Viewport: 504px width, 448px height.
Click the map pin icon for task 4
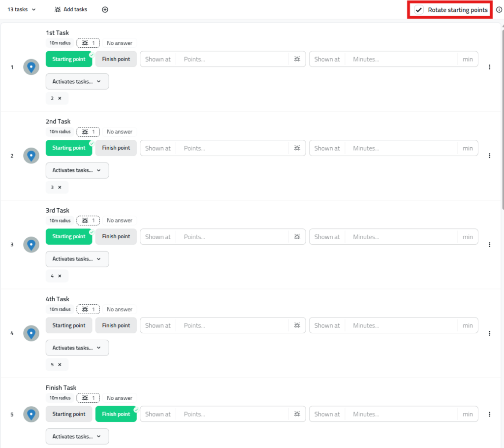point(31,333)
